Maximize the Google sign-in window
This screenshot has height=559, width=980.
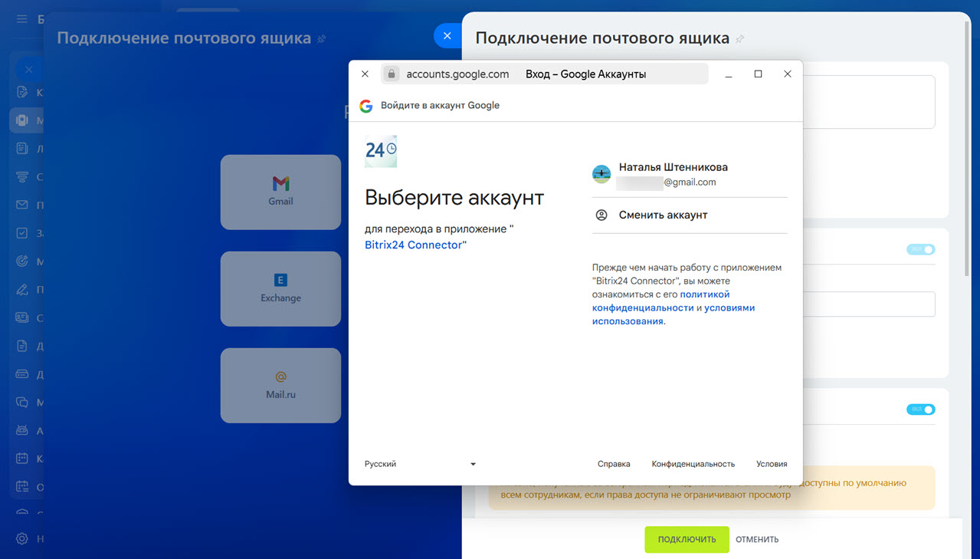(758, 74)
